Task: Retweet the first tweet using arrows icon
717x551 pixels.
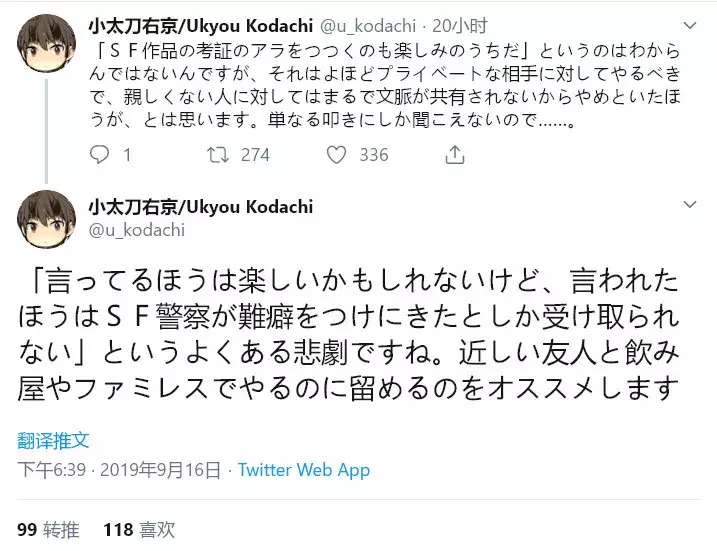Action: (215, 155)
